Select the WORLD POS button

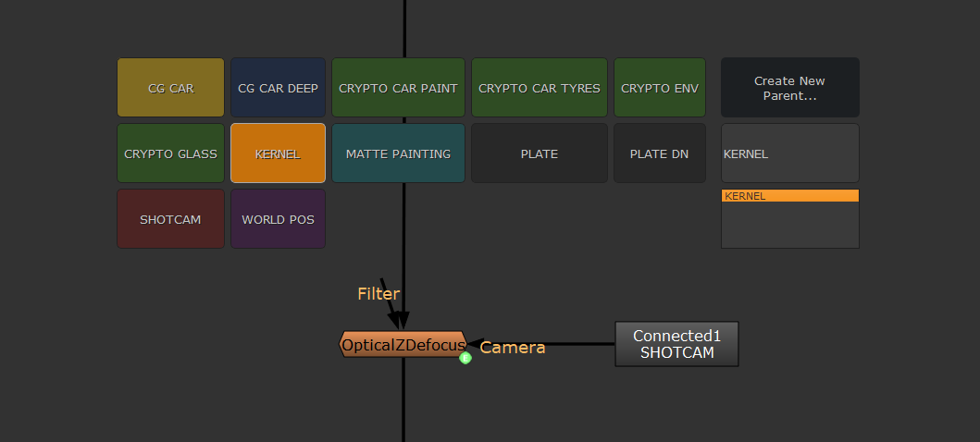(x=278, y=219)
